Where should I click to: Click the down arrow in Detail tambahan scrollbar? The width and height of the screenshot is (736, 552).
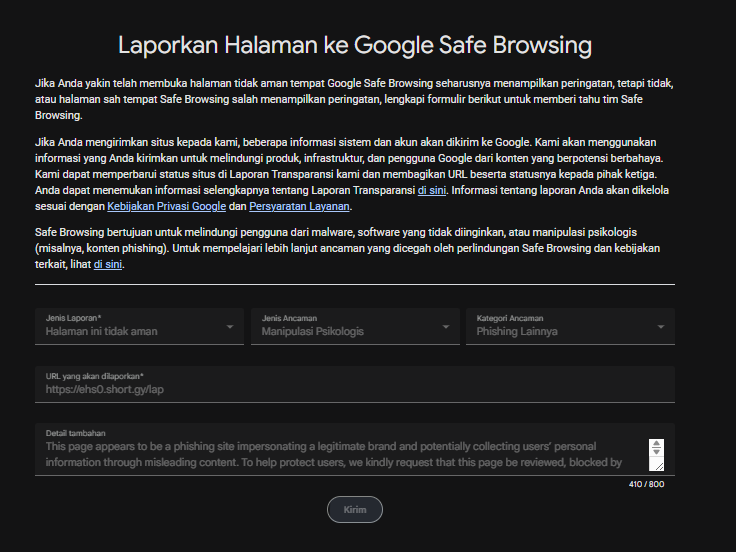coord(656,452)
